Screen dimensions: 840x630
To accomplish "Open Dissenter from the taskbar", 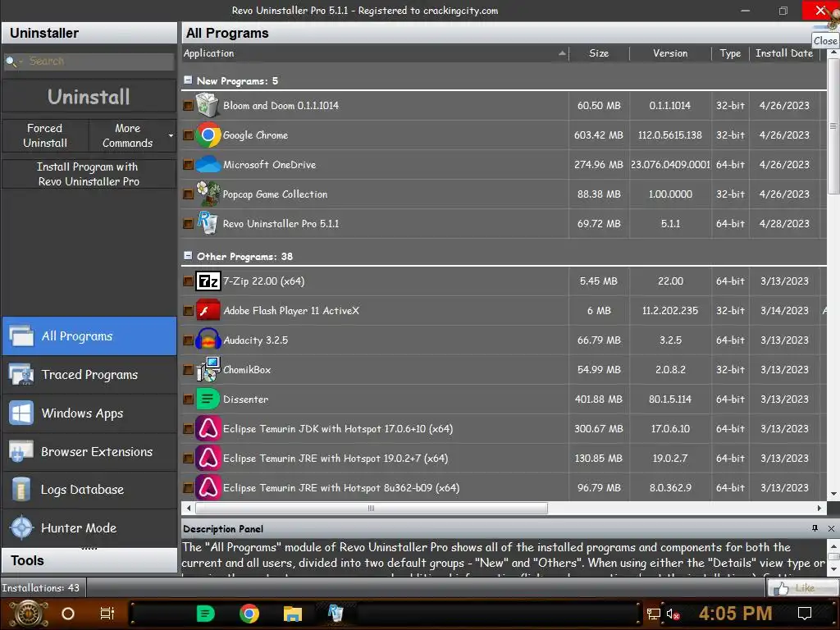I will (x=206, y=614).
